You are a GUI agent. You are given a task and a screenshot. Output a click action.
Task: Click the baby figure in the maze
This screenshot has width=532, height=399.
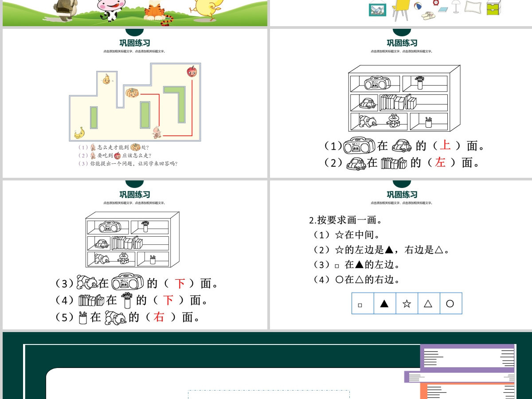point(156,132)
